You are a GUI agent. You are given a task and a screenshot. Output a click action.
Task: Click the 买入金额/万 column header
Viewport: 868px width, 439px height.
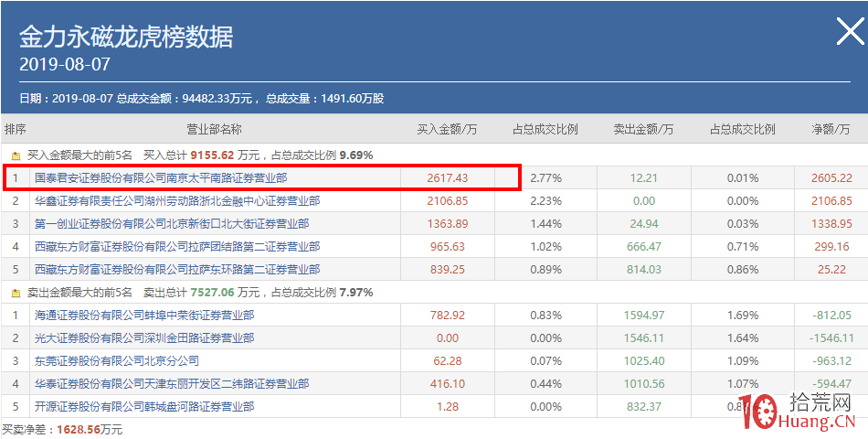[448, 129]
